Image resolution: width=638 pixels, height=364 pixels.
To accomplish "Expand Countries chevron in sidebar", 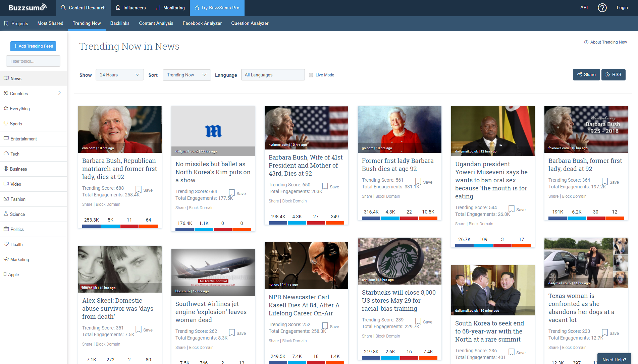I will [59, 93].
